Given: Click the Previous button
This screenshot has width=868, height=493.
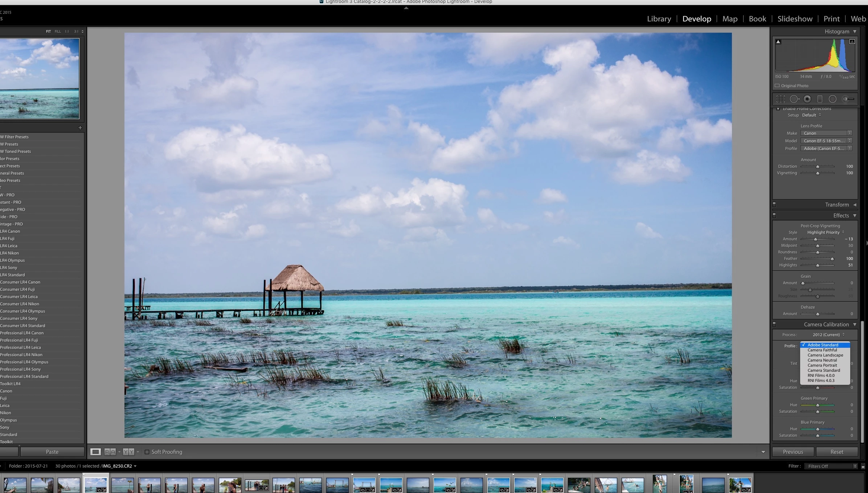Looking at the screenshot, I should tap(793, 452).
